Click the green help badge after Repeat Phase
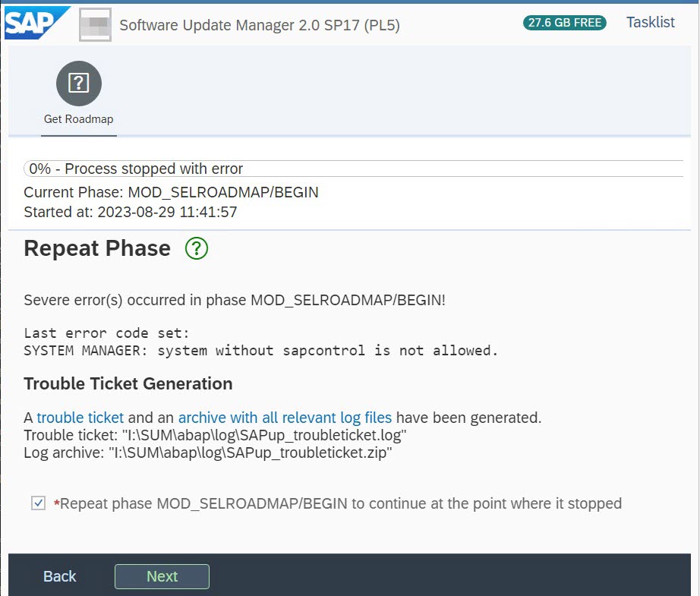 click(x=195, y=248)
